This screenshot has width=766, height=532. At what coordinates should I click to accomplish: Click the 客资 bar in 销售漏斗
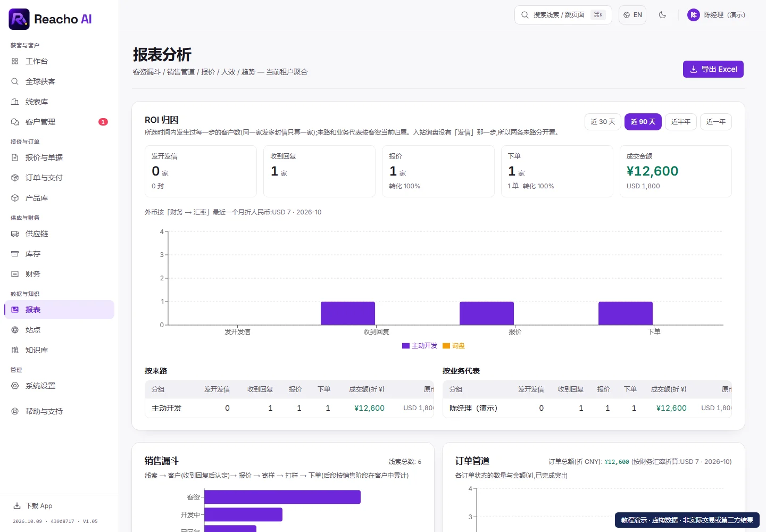tap(282, 497)
